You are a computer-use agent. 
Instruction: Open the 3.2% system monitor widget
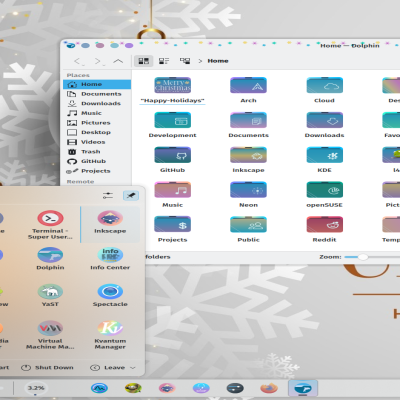click(36, 388)
